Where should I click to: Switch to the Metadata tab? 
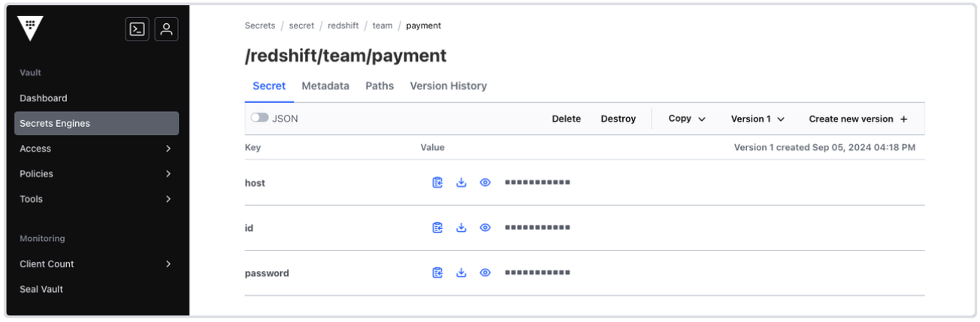pos(325,86)
